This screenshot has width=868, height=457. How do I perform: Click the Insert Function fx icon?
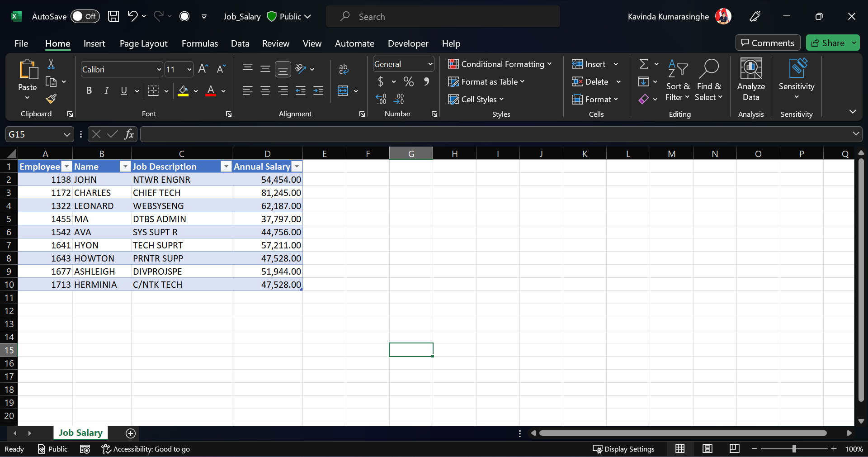pos(129,134)
